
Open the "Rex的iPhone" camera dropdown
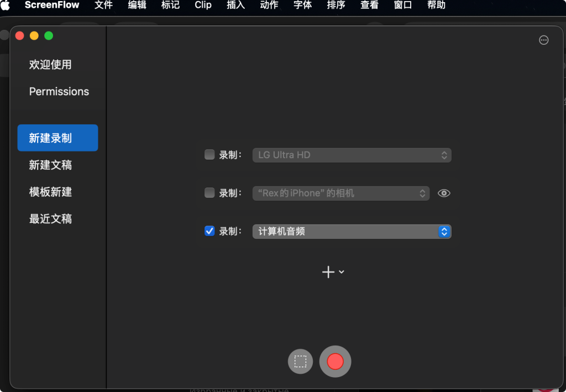tap(340, 193)
